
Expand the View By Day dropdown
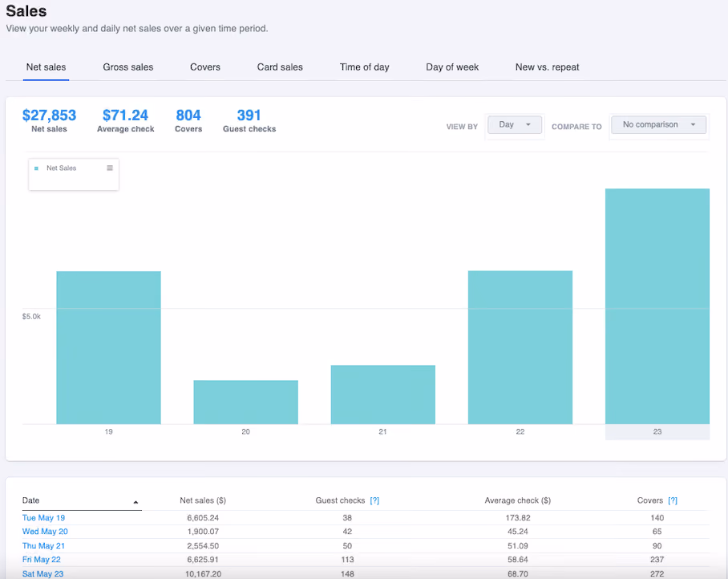coord(515,125)
